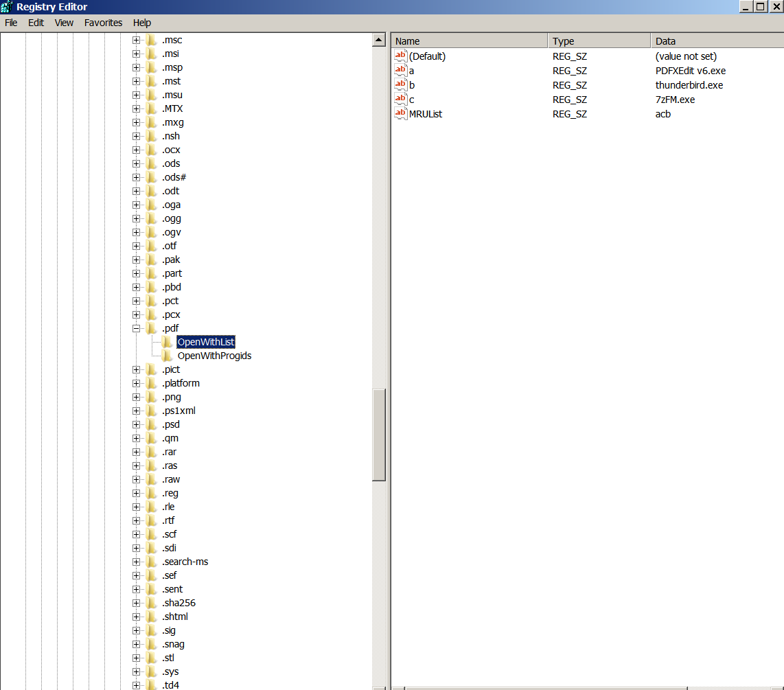
Task: Click the .rar key folder icon
Action: pyautogui.click(x=152, y=452)
